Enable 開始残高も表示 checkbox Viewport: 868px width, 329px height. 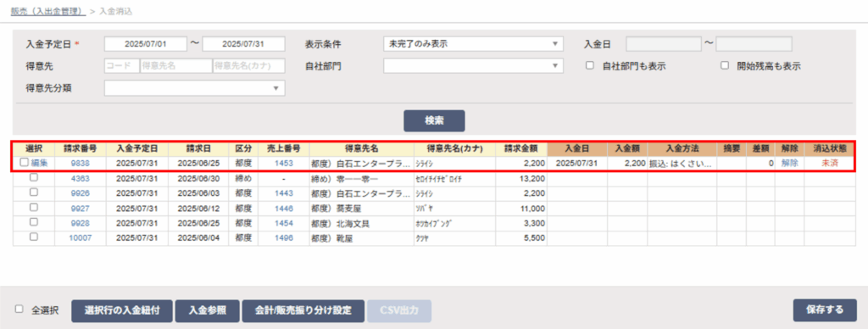point(725,65)
